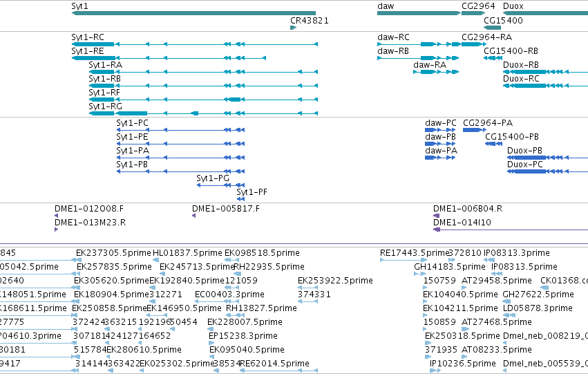Screen dimensions: 588x374
Task: Click EST EK250318.5prime
Action: click(462, 336)
